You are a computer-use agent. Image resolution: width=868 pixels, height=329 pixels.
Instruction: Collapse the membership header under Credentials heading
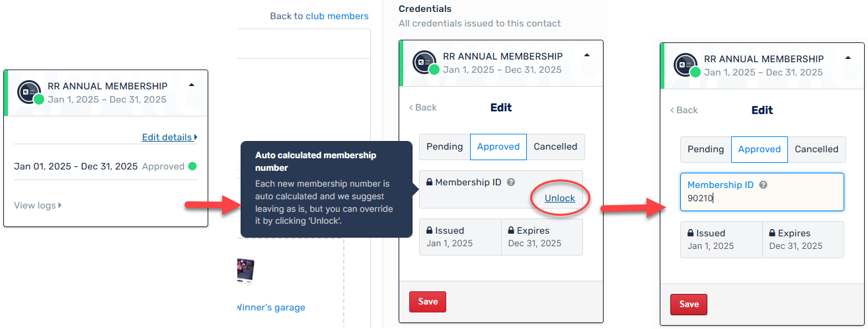(x=587, y=56)
